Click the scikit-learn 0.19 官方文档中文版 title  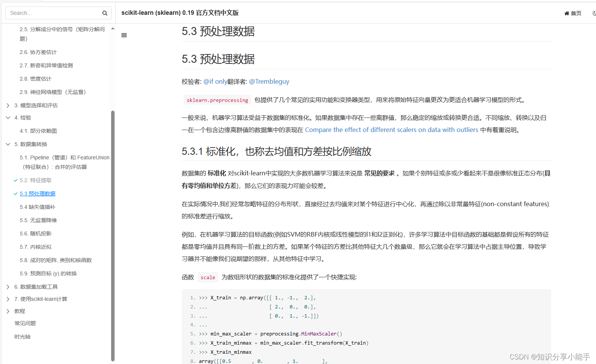point(180,13)
